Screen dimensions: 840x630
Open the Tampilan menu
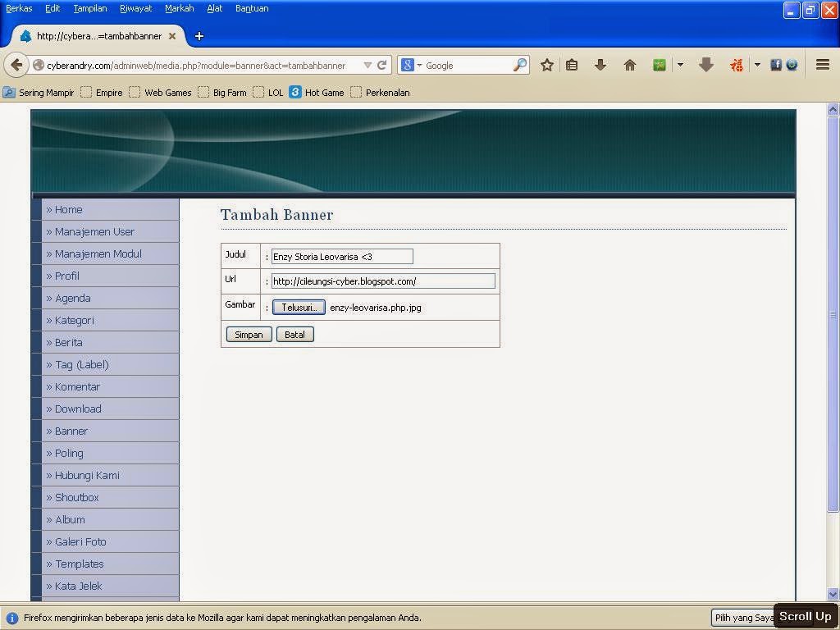(x=90, y=8)
